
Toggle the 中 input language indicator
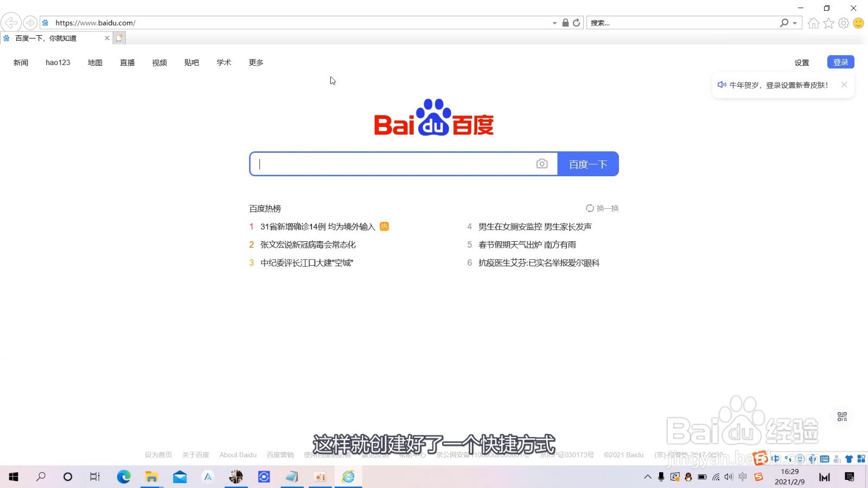coord(743,477)
